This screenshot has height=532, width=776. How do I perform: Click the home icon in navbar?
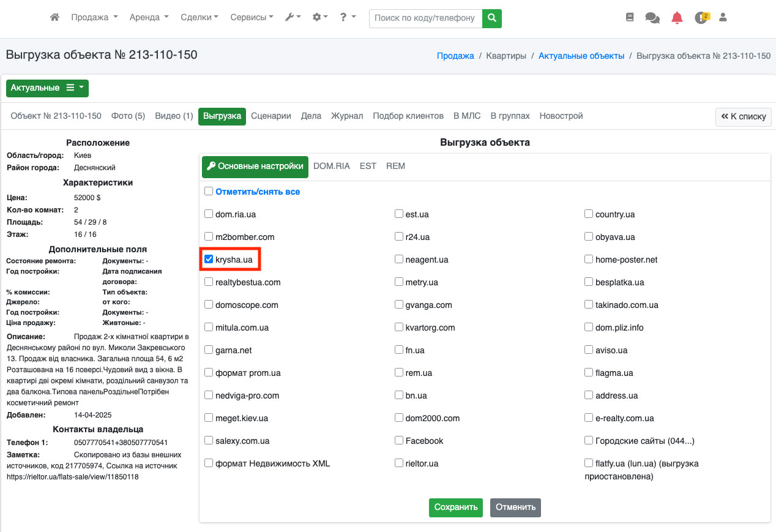(x=54, y=18)
